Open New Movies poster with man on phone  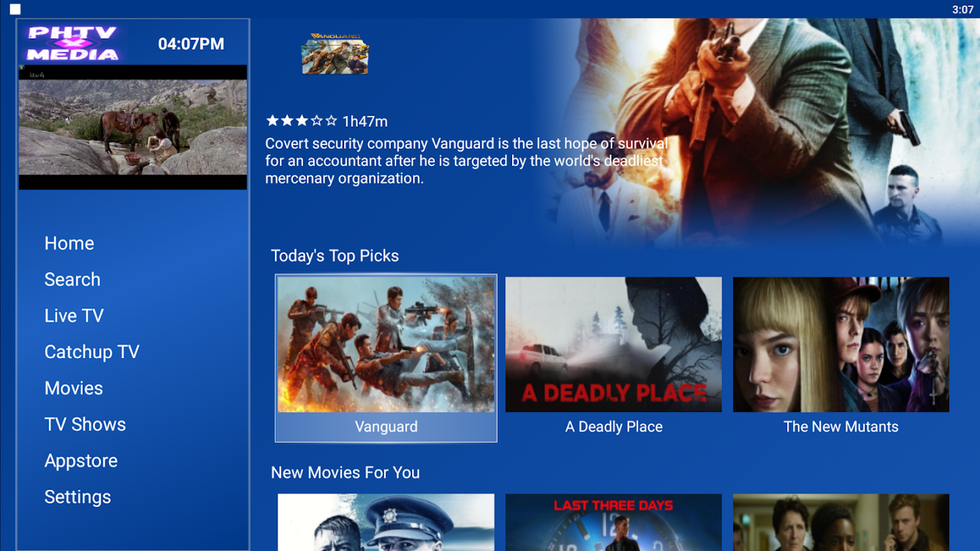(841, 522)
